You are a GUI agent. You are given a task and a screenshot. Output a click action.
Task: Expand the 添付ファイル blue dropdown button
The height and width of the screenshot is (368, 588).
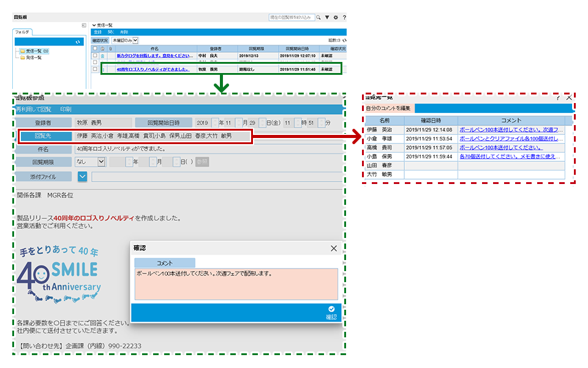83,177
